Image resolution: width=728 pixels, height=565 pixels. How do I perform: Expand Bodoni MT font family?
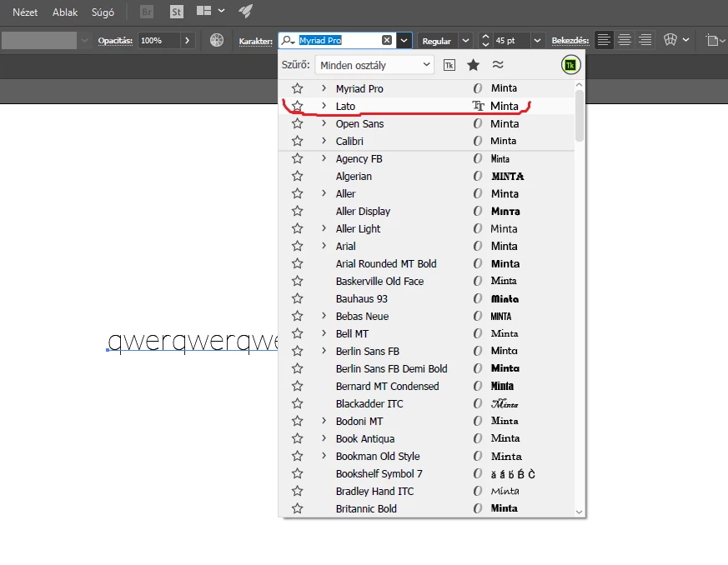coord(324,421)
